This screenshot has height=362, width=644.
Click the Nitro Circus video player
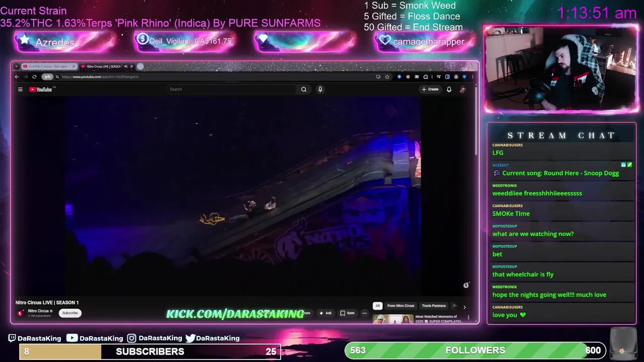point(243,196)
